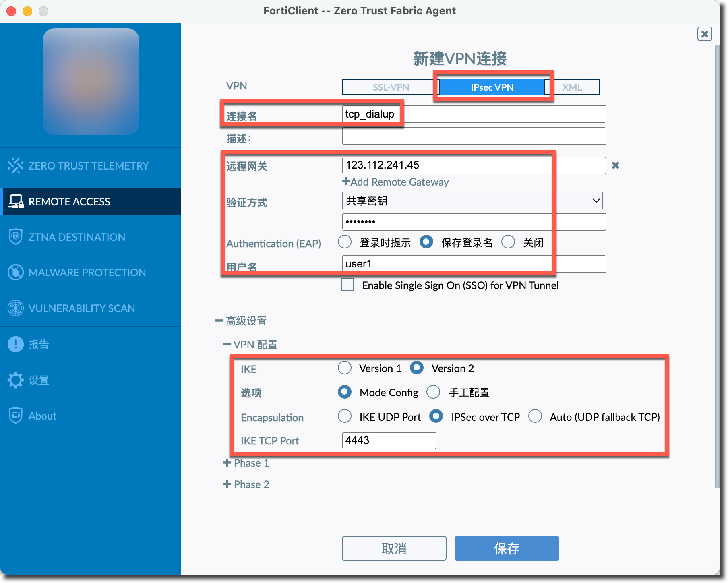Viewport: 728px width, 583px height.
Task: Open 报告 in the sidebar
Action: pos(91,344)
